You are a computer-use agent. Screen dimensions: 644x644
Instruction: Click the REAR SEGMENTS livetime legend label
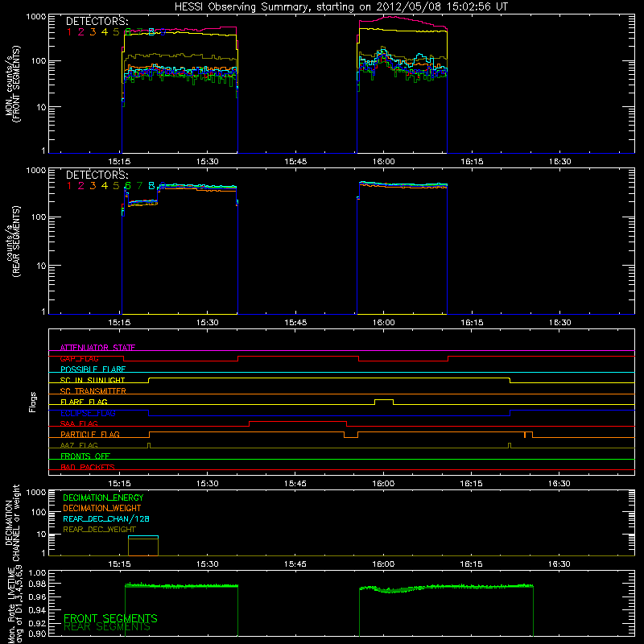pyautogui.click(x=107, y=627)
